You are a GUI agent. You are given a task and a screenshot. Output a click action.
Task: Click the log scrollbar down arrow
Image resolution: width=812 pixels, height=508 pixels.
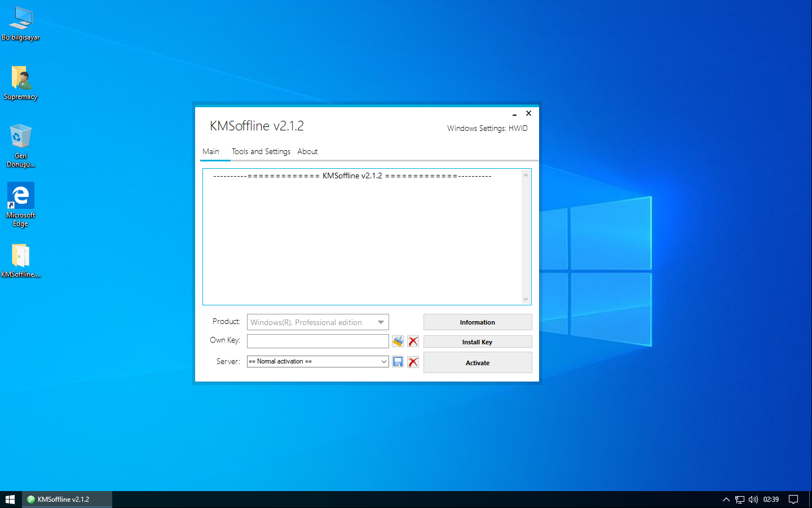pyautogui.click(x=526, y=299)
